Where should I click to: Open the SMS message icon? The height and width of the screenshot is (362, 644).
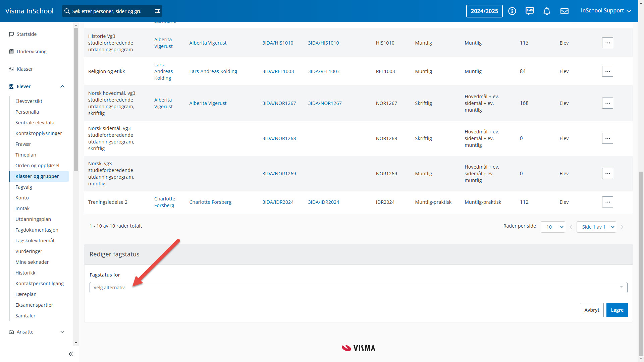[x=529, y=11]
